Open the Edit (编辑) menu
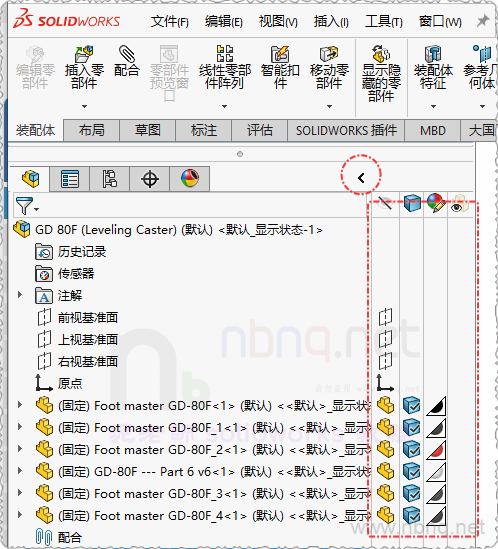This screenshot has width=498, height=549. 223,22
